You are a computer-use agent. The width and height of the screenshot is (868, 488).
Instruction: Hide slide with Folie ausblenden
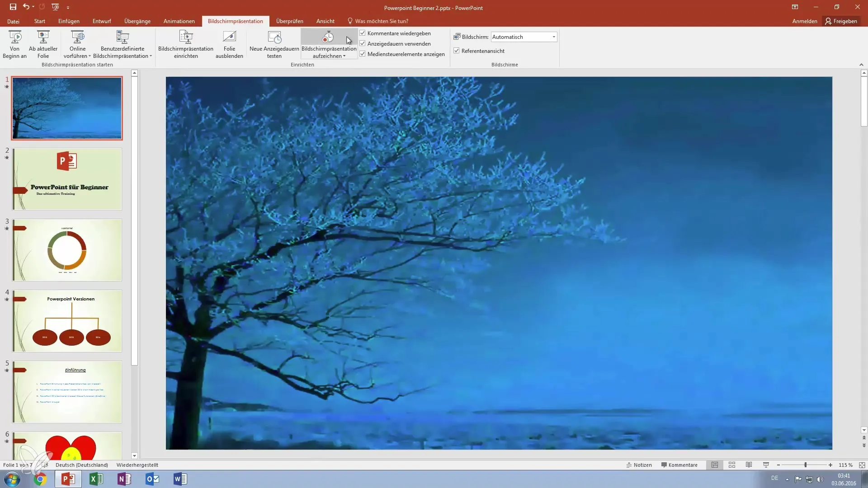[x=229, y=44]
